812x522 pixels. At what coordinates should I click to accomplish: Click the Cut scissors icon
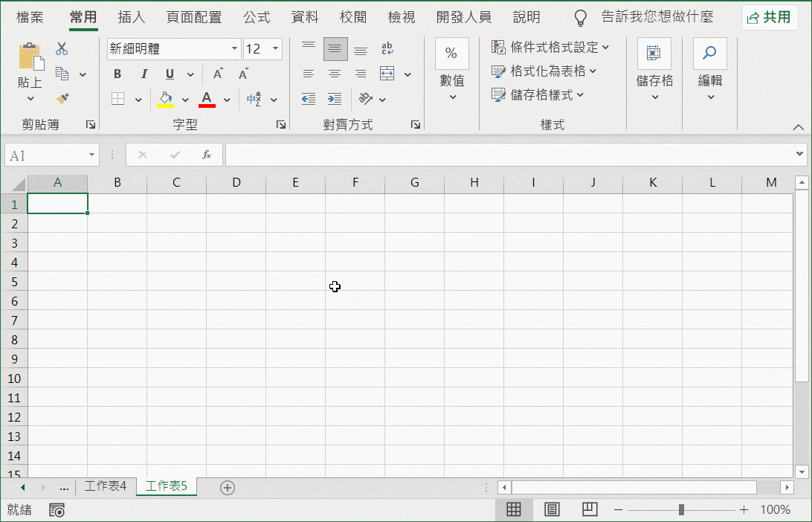tap(62, 49)
